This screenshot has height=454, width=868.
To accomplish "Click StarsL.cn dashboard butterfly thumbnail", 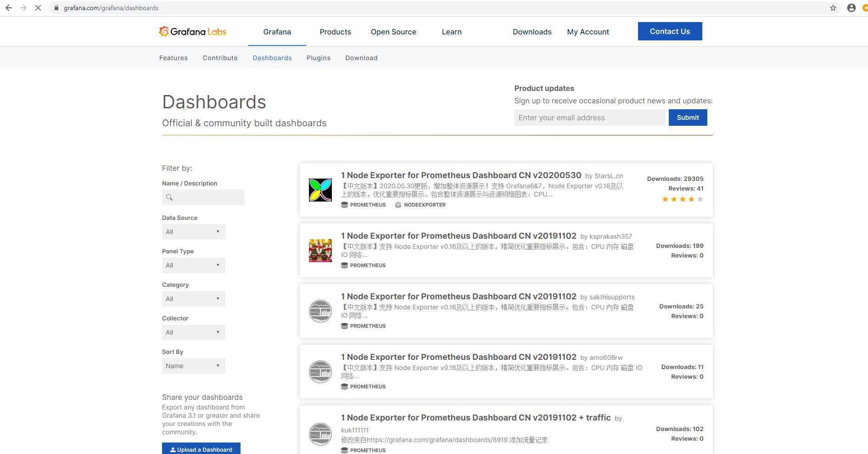I will click(x=320, y=190).
